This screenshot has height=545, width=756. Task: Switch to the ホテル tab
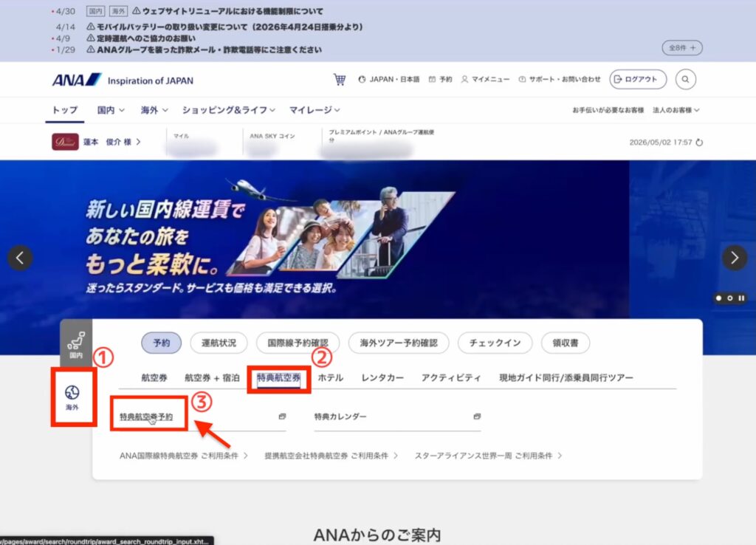(x=330, y=377)
